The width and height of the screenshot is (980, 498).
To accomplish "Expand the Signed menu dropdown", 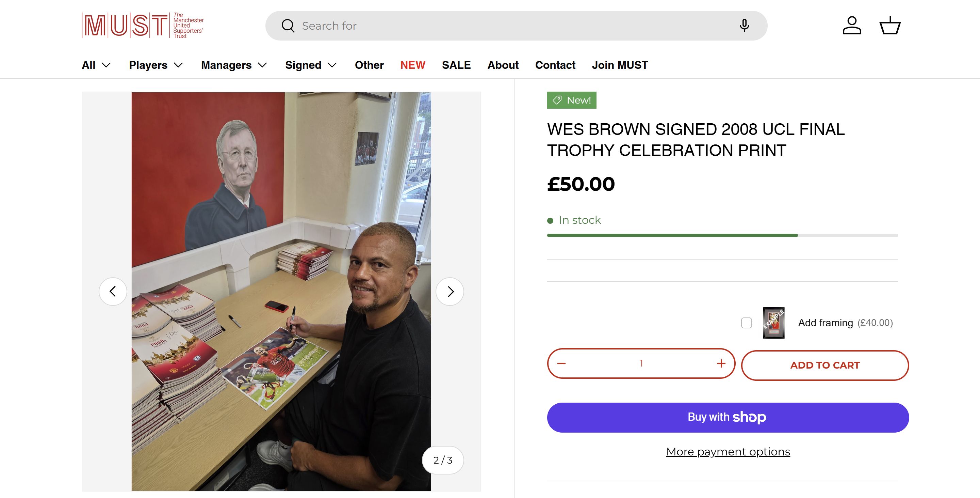I will [x=311, y=65].
